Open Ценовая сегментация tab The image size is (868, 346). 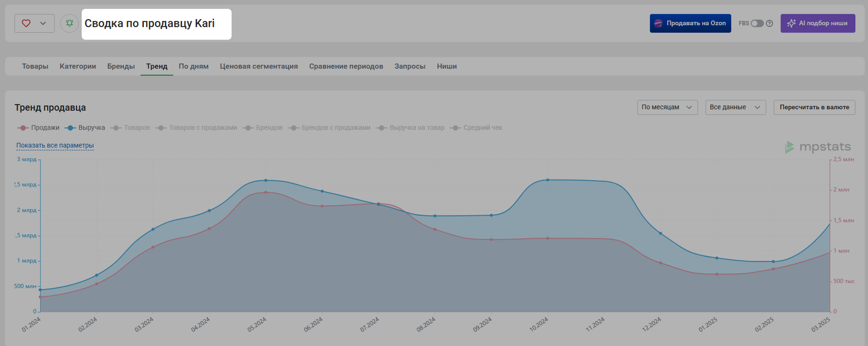point(259,66)
